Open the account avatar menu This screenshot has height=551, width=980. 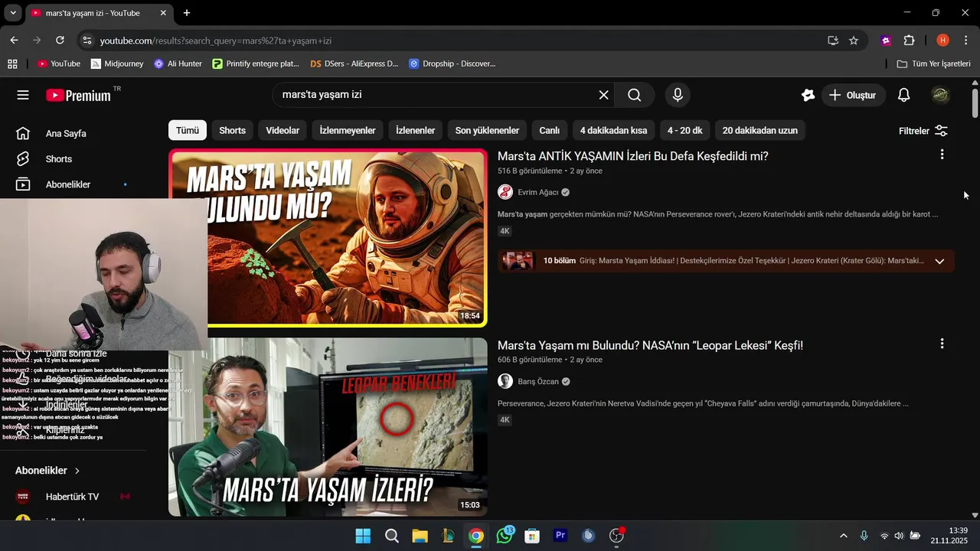click(940, 95)
